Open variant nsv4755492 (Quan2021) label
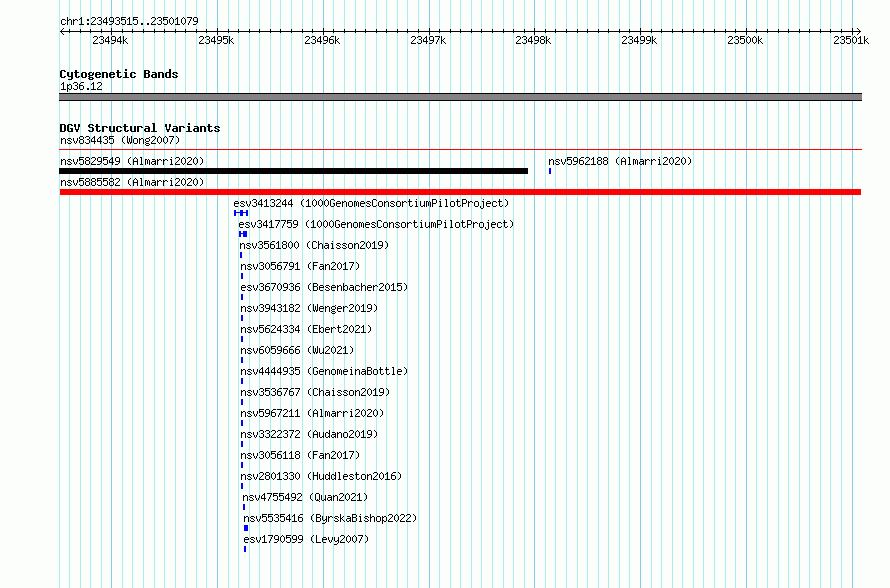Viewport: 890px width, 588px height. point(305,497)
